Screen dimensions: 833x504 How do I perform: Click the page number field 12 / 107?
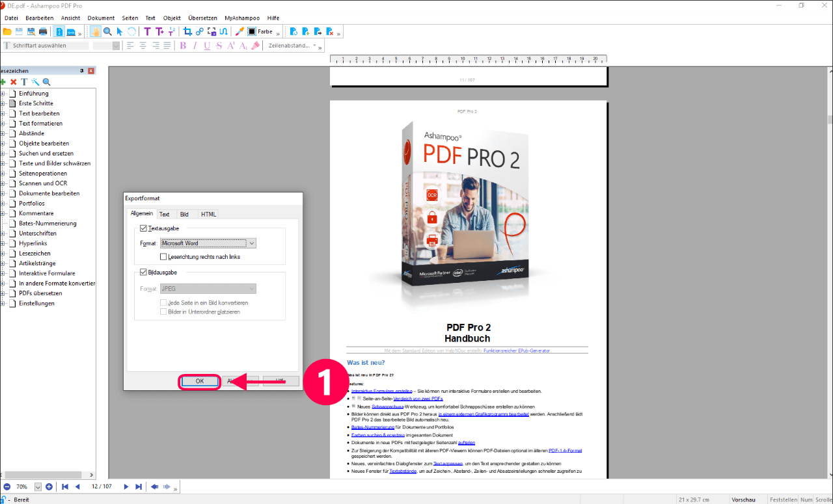102,486
